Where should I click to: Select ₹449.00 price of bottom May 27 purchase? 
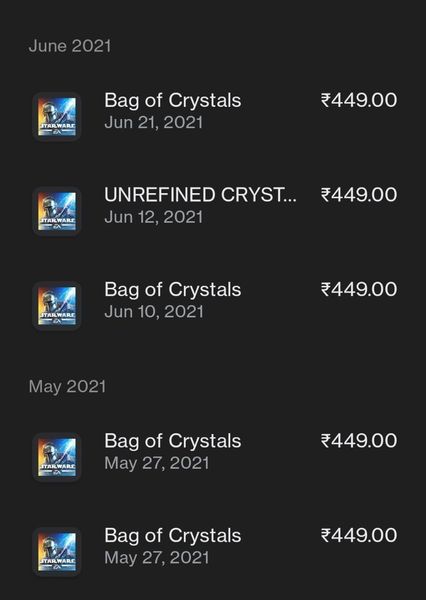pyautogui.click(x=359, y=535)
